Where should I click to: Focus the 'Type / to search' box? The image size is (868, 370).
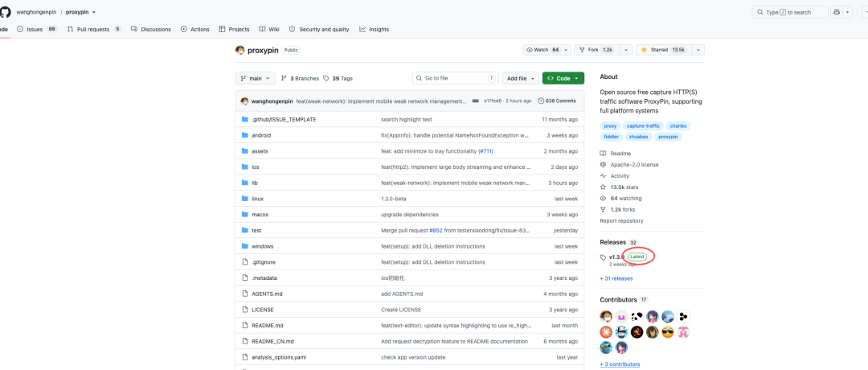click(790, 12)
